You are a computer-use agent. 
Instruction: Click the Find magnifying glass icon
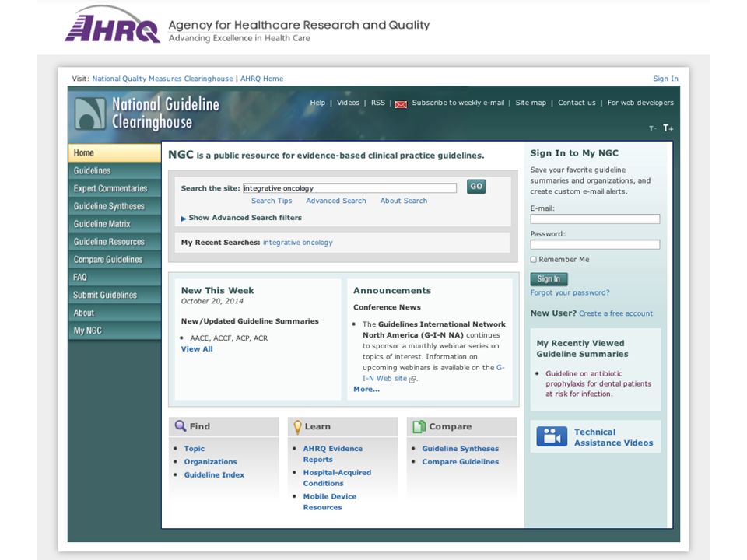180,425
